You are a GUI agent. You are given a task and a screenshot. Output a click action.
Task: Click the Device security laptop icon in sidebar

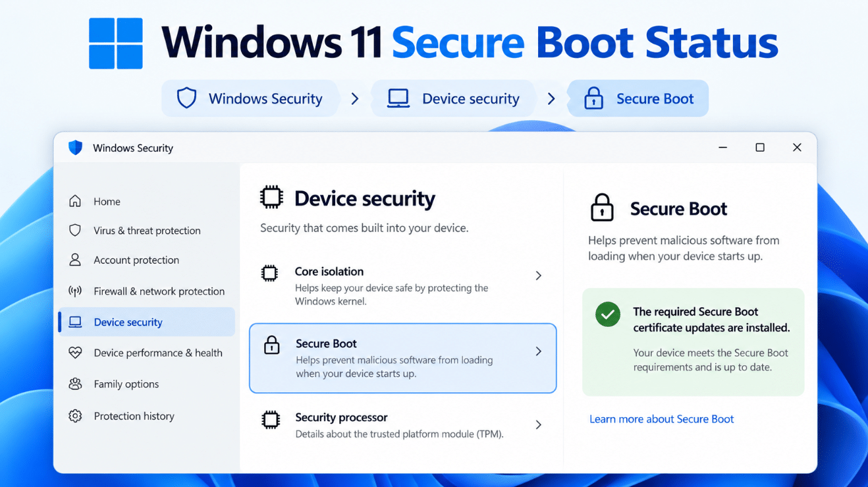(x=75, y=322)
